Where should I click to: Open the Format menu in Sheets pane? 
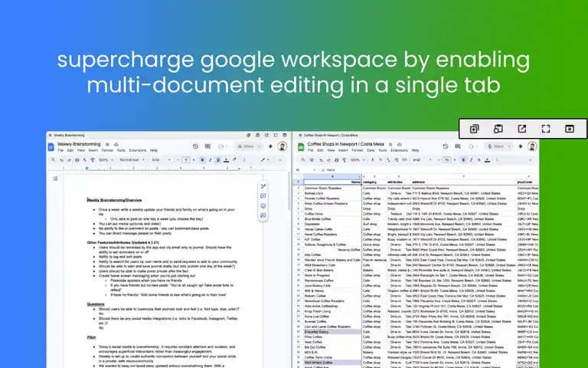point(358,150)
